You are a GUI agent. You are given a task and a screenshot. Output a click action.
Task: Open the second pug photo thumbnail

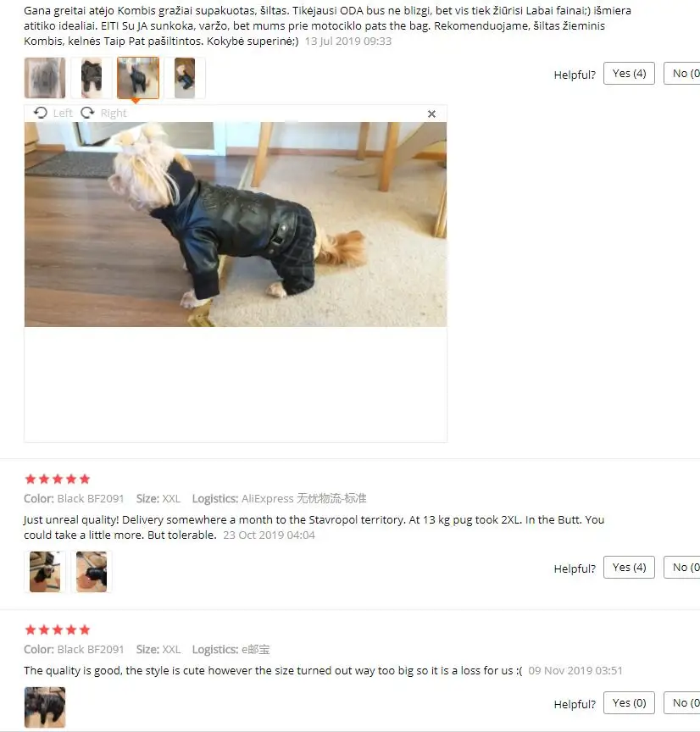[92, 572]
